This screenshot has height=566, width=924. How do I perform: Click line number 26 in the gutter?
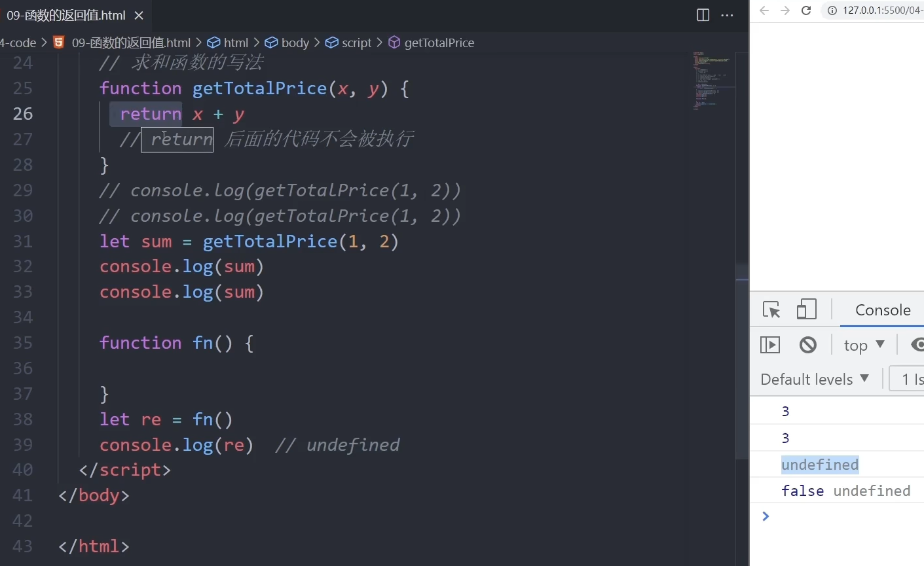(23, 114)
